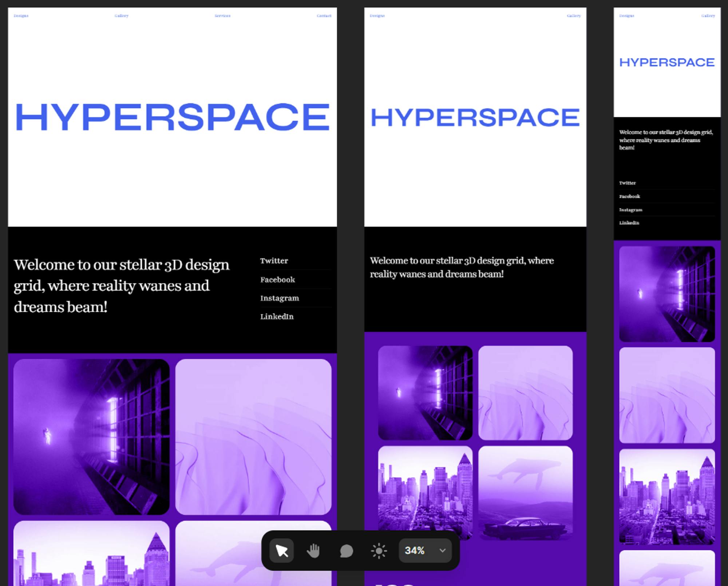Open the Facebook link in desktop frame

(x=277, y=280)
